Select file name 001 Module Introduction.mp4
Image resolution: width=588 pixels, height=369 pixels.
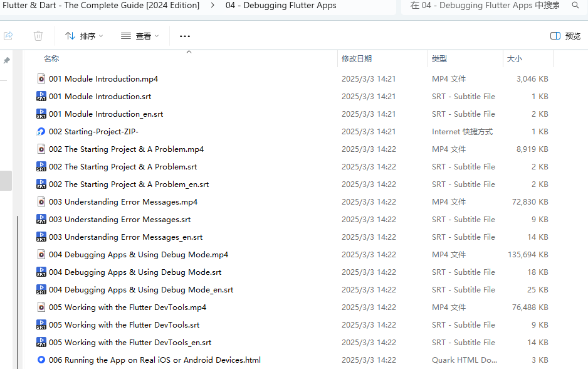pos(103,79)
